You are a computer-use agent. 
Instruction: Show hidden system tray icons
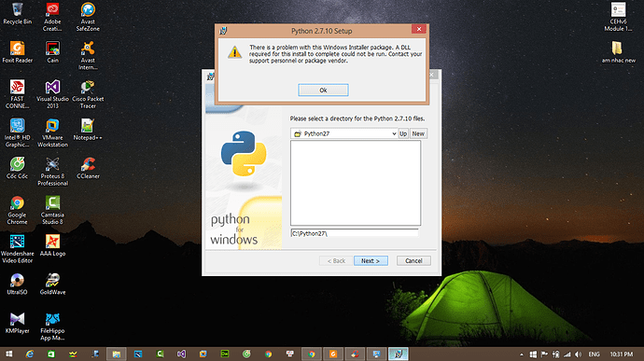(x=522, y=354)
